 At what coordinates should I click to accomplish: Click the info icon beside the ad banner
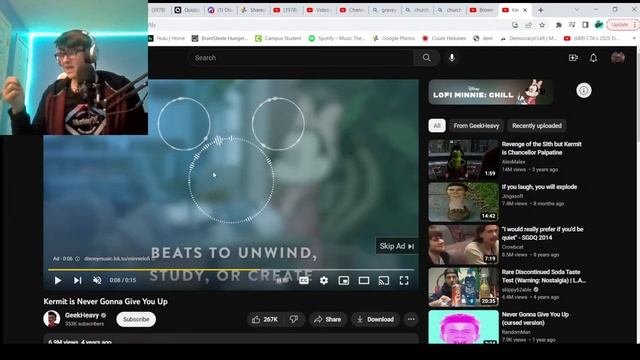[x=584, y=91]
